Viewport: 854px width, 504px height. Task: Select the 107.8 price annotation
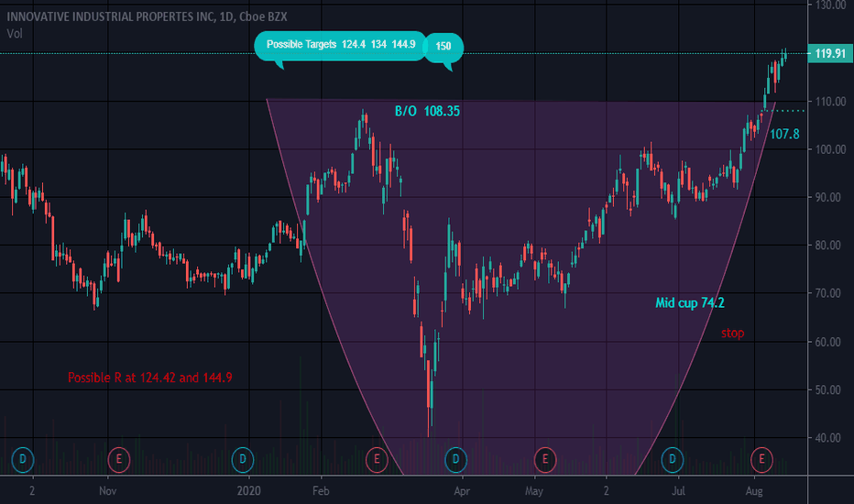click(784, 134)
